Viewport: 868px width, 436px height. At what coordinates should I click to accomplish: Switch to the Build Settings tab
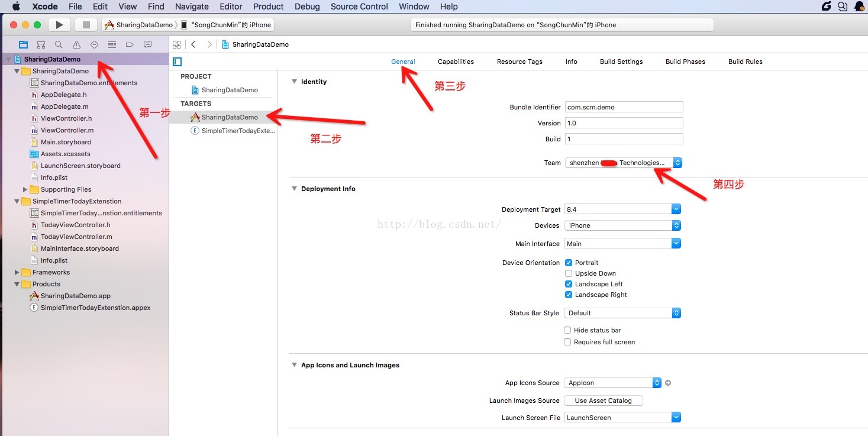(x=621, y=62)
